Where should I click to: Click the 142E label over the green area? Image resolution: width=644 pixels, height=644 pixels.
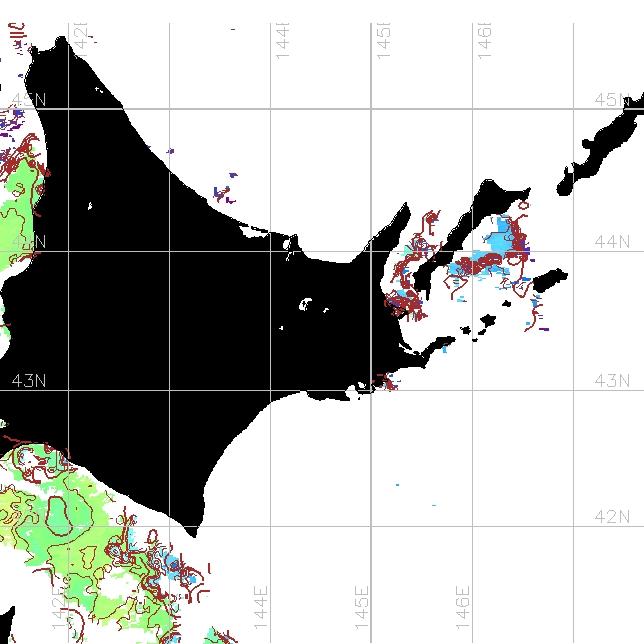click(x=59, y=607)
